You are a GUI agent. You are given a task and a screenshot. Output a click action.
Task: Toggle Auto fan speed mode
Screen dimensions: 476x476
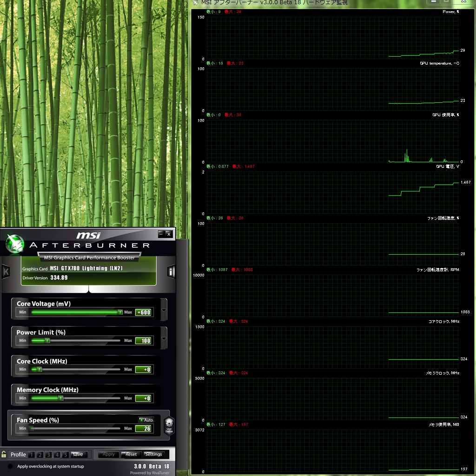[146, 420]
